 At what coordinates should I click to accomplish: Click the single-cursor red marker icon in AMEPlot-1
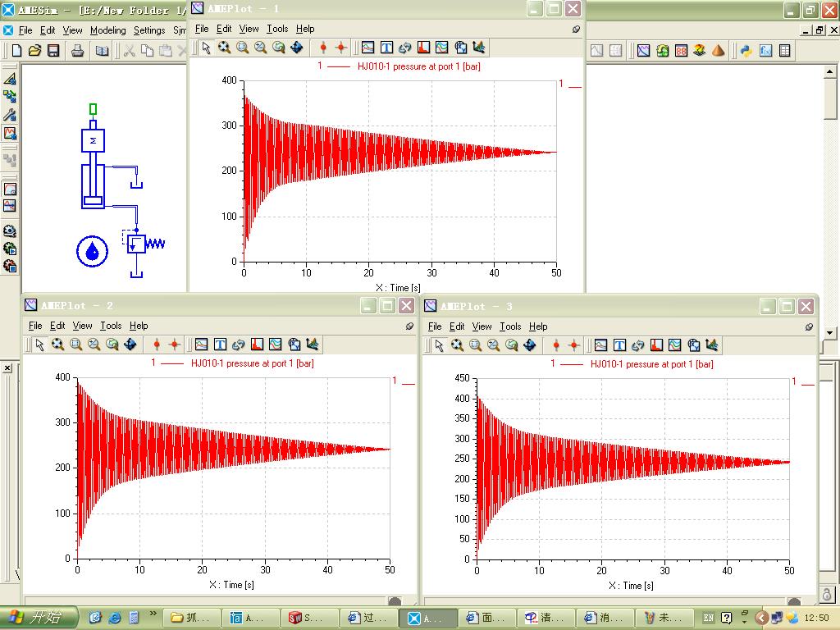coord(322,48)
